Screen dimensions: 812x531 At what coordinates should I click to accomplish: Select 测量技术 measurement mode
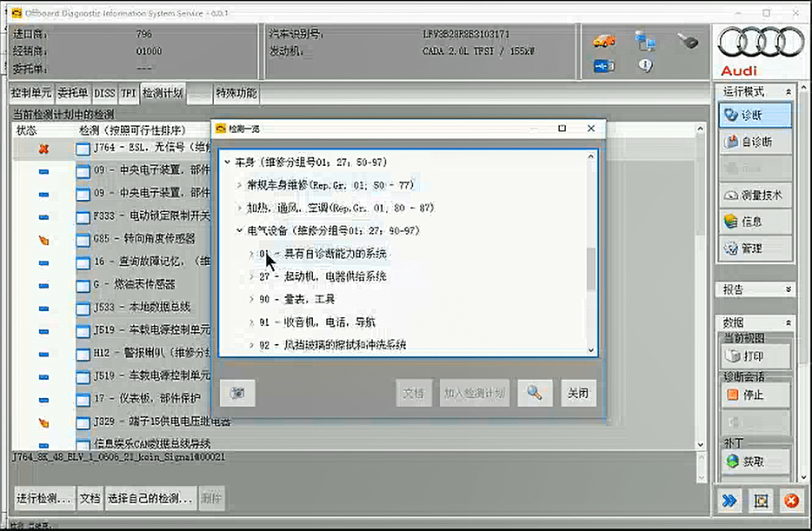tap(755, 196)
